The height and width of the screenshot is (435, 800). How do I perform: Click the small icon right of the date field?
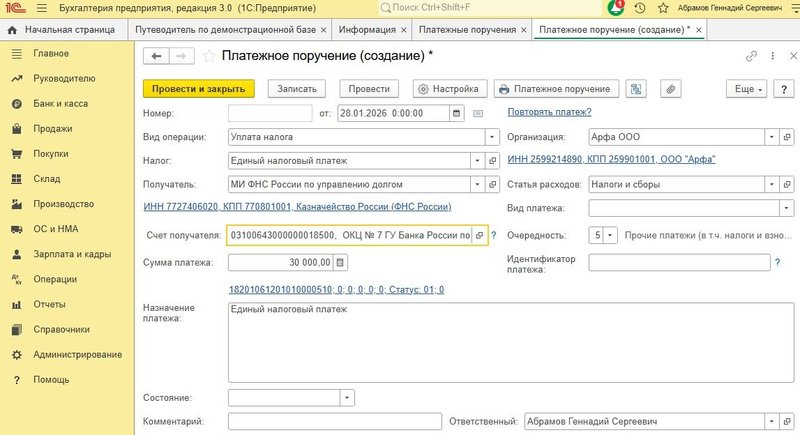click(x=478, y=113)
